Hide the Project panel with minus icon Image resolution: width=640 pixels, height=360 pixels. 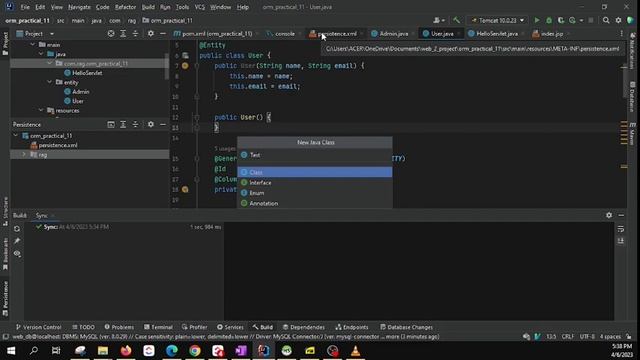162,33
